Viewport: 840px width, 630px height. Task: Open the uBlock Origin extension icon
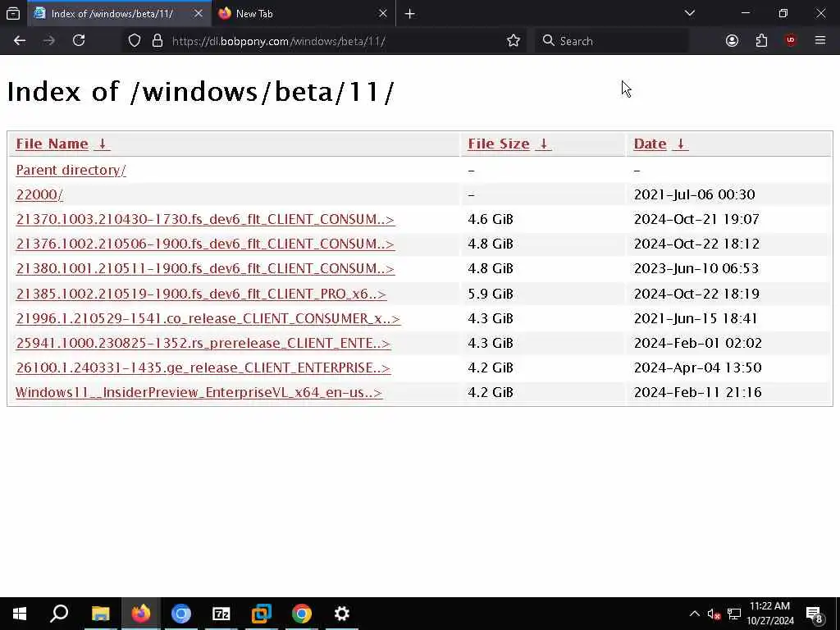tap(791, 41)
